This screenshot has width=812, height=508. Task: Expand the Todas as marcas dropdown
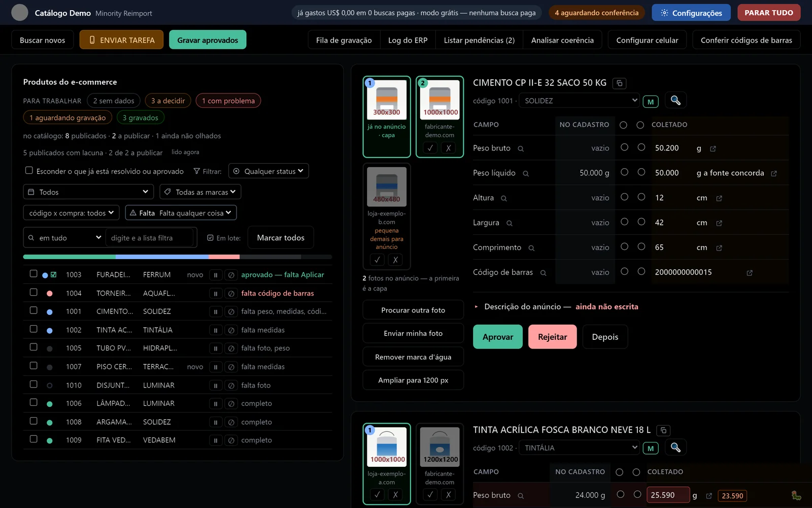[200, 192]
